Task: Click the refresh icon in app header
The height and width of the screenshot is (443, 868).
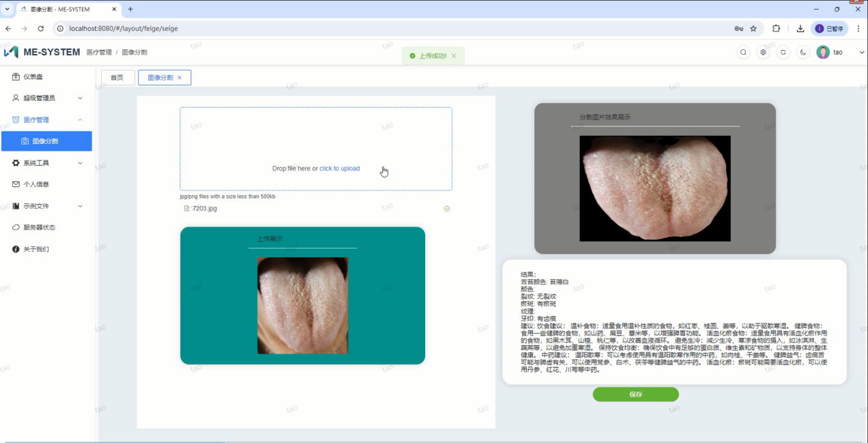Action: click(783, 52)
